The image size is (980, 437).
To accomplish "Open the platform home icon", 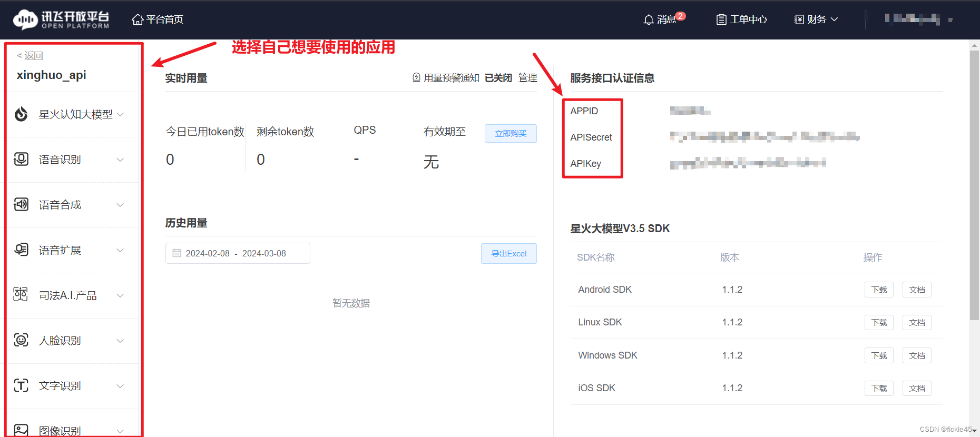I will pos(138,19).
